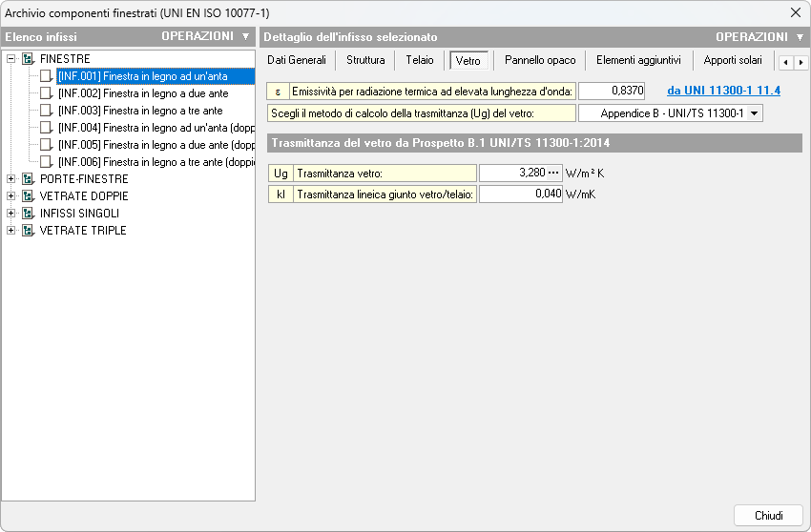Click the INFISSI SINGOLI category icon
The image size is (811, 532).
pyautogui.click(x=28, y=214)
